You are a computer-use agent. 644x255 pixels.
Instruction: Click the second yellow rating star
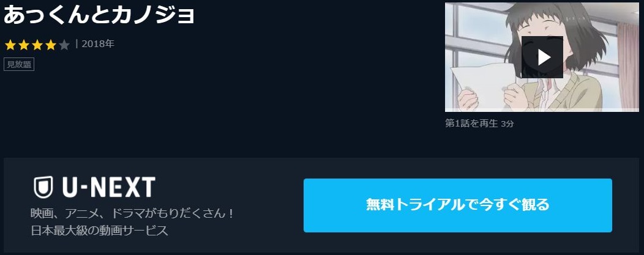pyautogui.click(x=24, y=45)
